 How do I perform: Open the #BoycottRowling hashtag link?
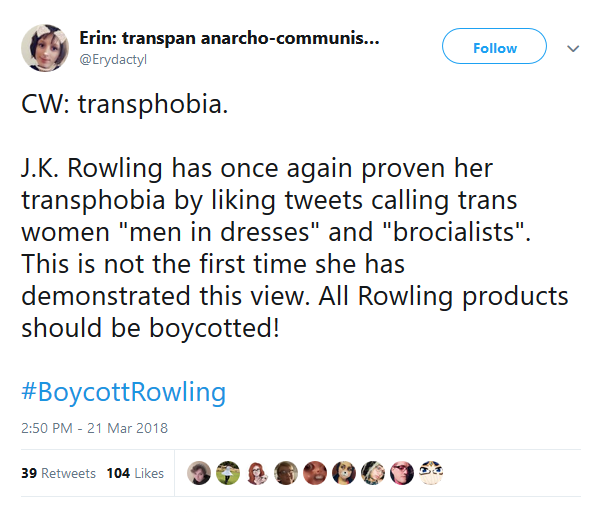(x=124, y=392)
